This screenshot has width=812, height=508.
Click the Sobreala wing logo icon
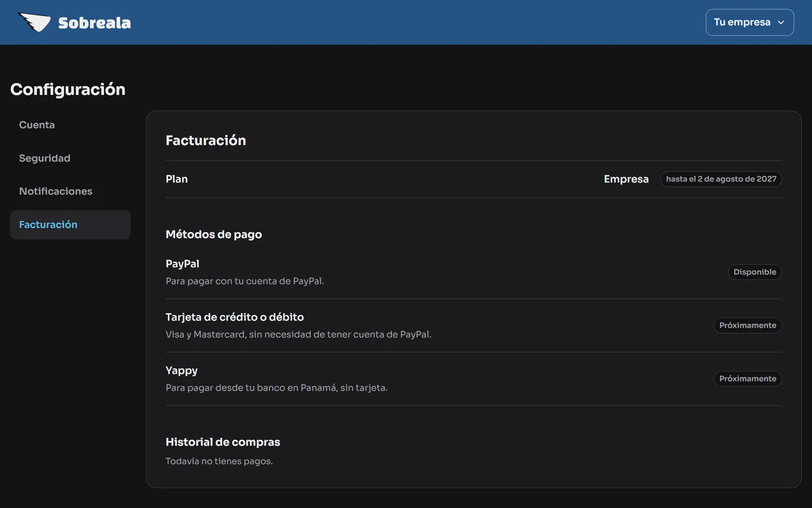pyautogui.click(x=34, y=22)
